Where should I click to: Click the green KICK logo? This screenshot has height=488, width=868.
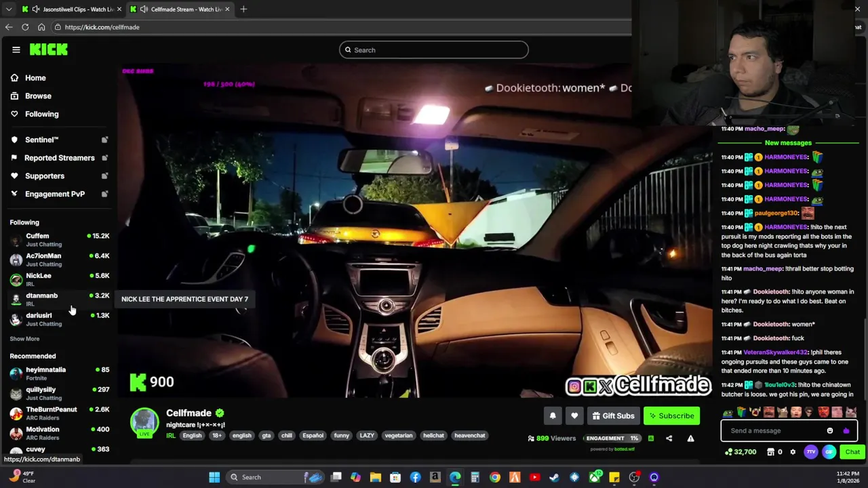(49, 49)
